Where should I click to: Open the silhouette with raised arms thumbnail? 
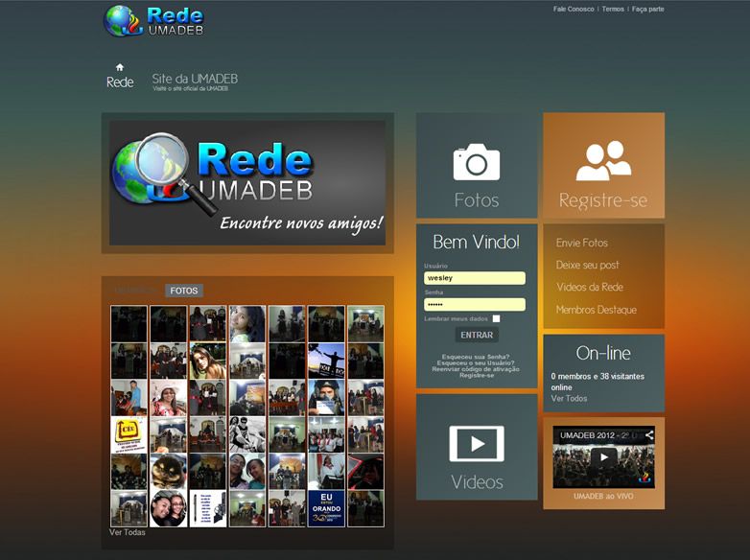point(326,361)
